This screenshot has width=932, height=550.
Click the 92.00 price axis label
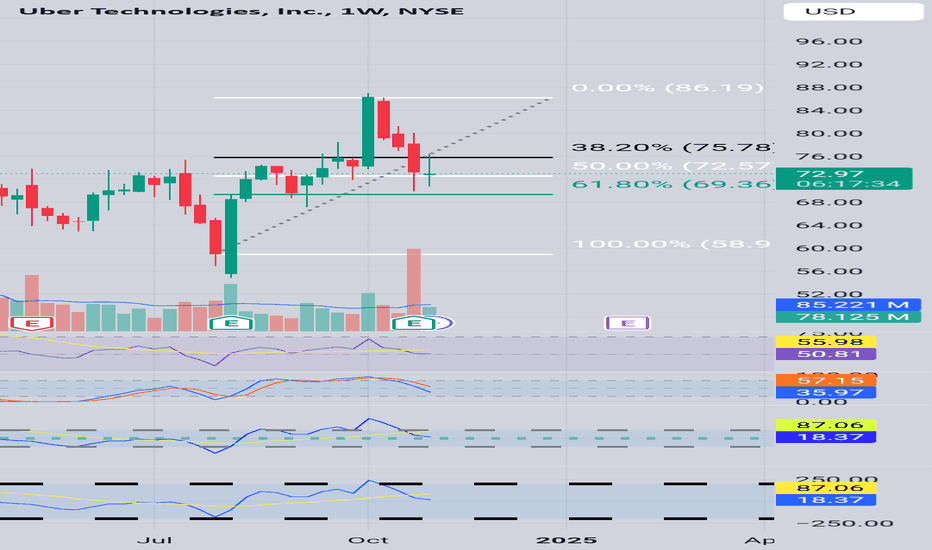830,64
